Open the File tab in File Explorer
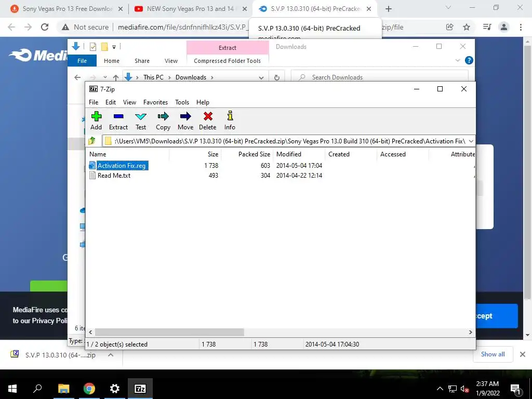Image resolution: width=532 pixels, height=399 pixels. coord(82,61)
